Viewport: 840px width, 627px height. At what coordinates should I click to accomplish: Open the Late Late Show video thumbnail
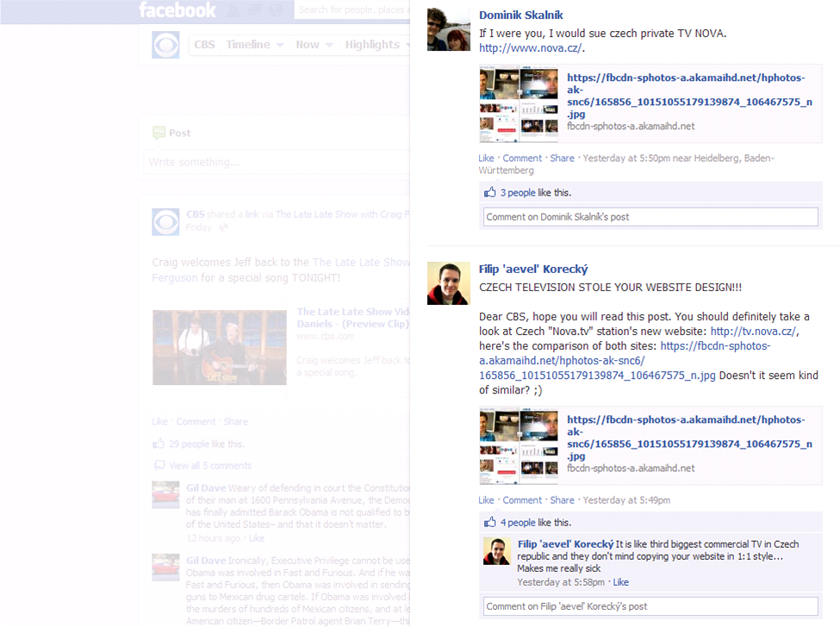click(x=219, y=347)
